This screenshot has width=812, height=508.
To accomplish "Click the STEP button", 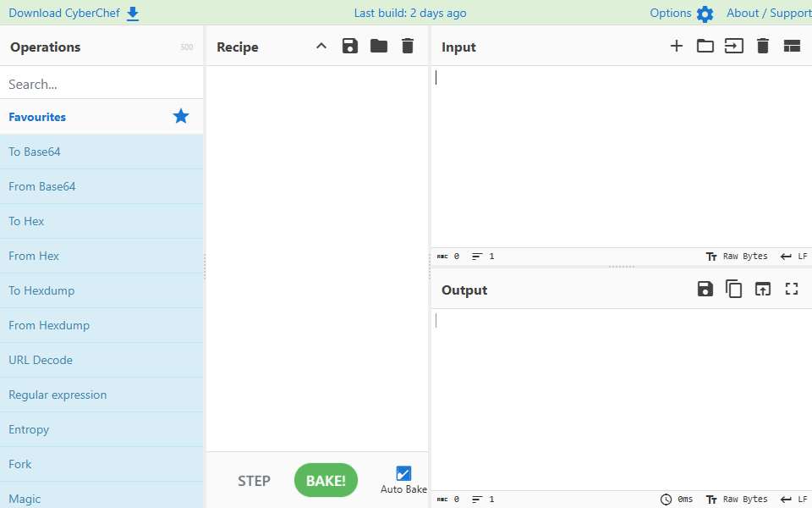I will point(254,481).
